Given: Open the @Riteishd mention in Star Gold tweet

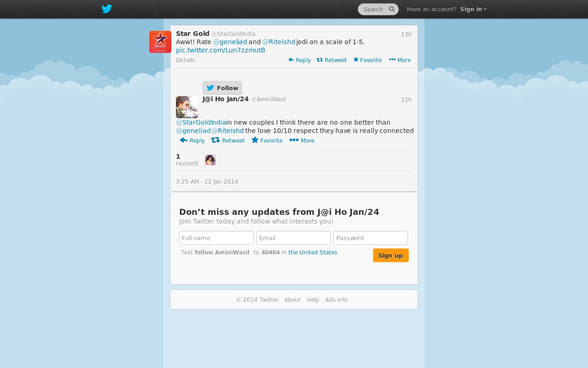Looking at the screenshot, I should [279, 42].
